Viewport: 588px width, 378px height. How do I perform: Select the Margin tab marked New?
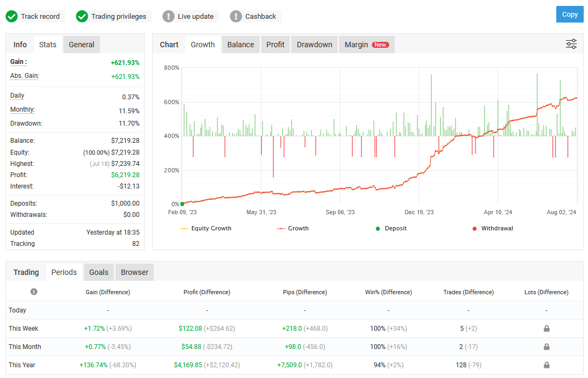pos(366,45)
